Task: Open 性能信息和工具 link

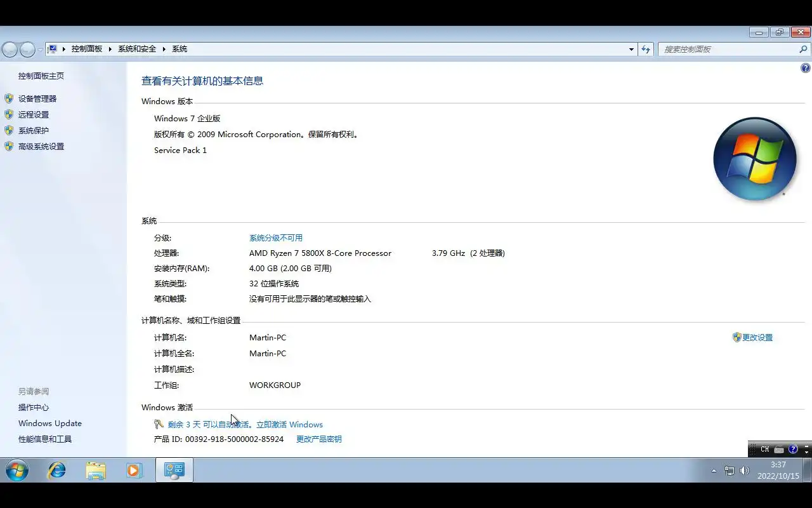Action: coord(45,439)
